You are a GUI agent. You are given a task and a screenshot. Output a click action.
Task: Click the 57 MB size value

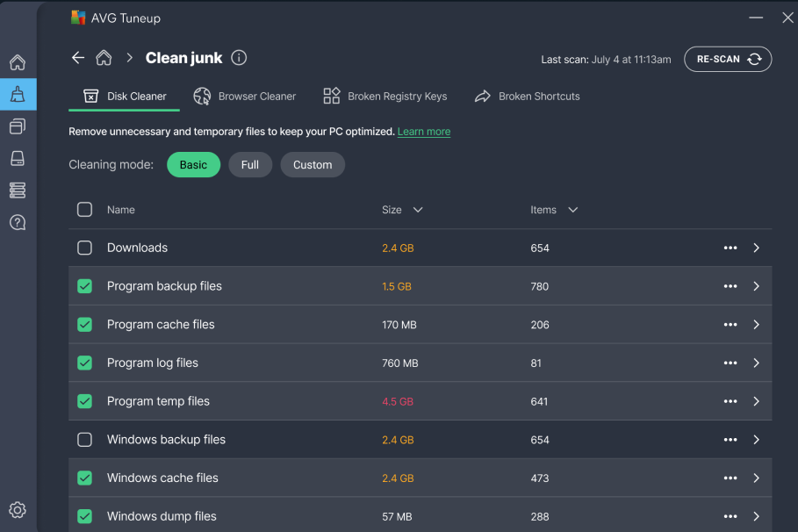pos(397,517)
